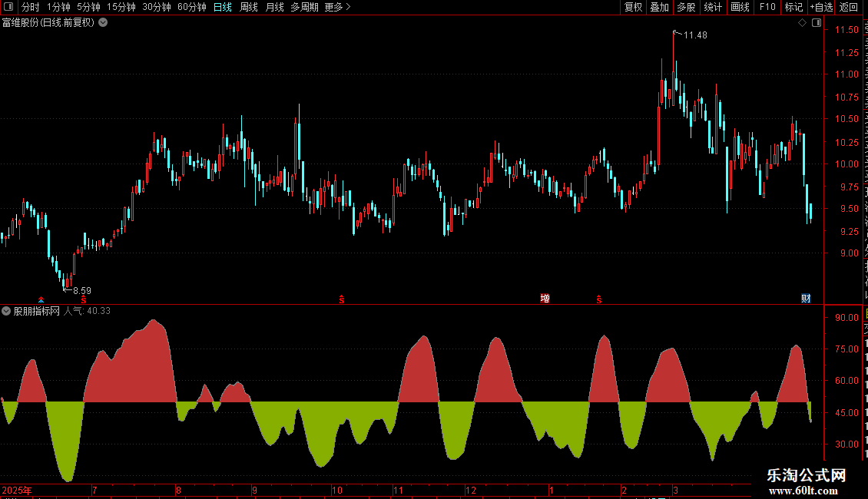Open 多周期 multi-period view
The height and width of the screenshot is (499, 868).
click(x=304, y=7)
